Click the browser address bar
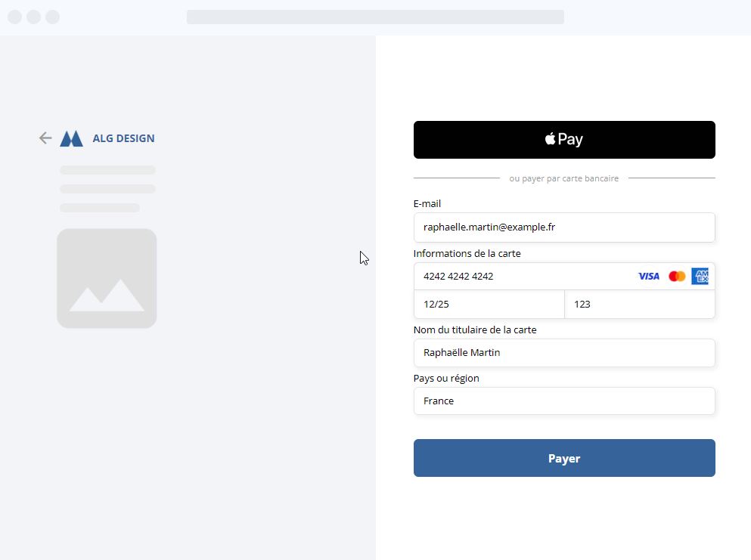Viewport: 751px width, 560px height. point(375,17)
